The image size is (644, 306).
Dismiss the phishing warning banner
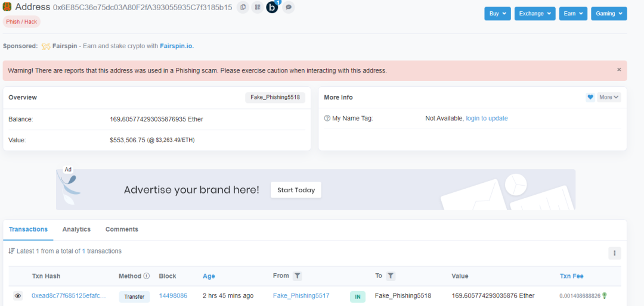[619, 70]
